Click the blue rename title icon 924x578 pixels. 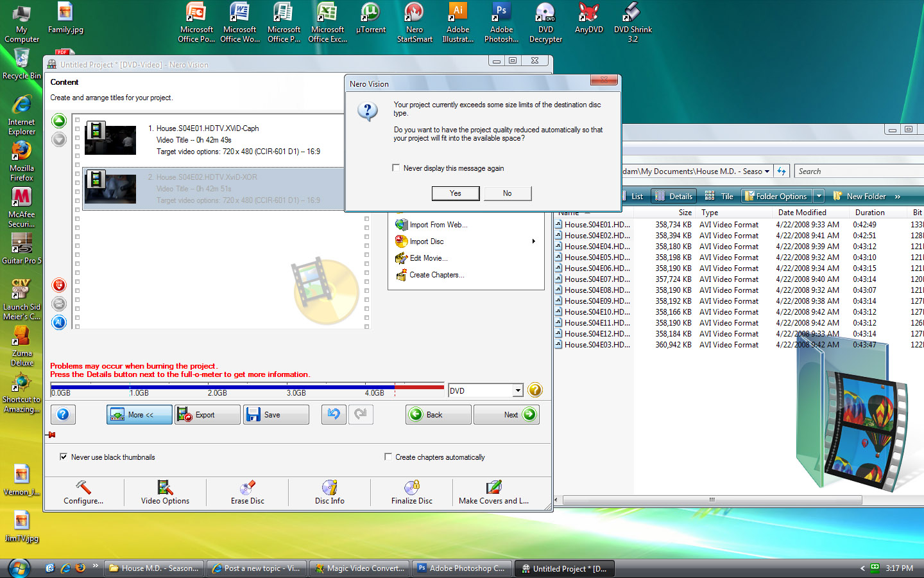coord(59,322)
